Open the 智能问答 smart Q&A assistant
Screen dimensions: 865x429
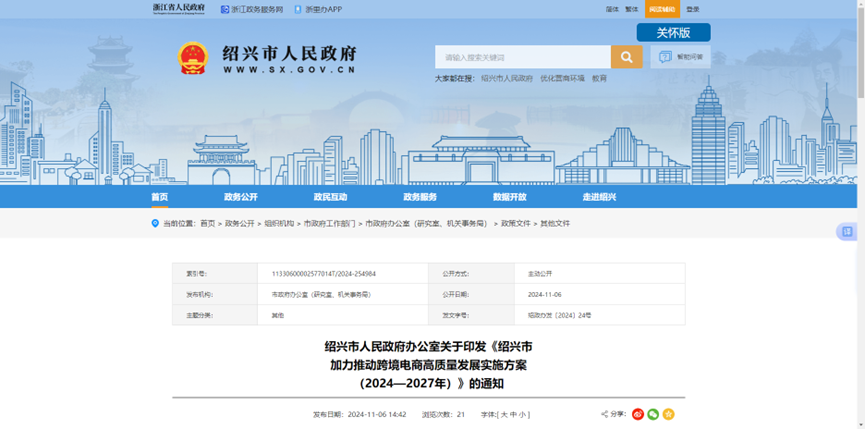680,57
